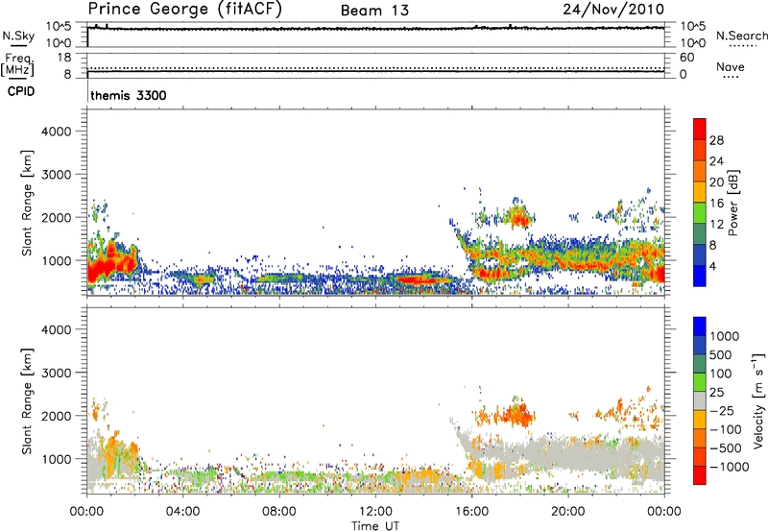Click the 12:00 time tick label
Image resolution: width=768 pixels, height=532 pixels.
pyautogui.click(x=375, y=512)
